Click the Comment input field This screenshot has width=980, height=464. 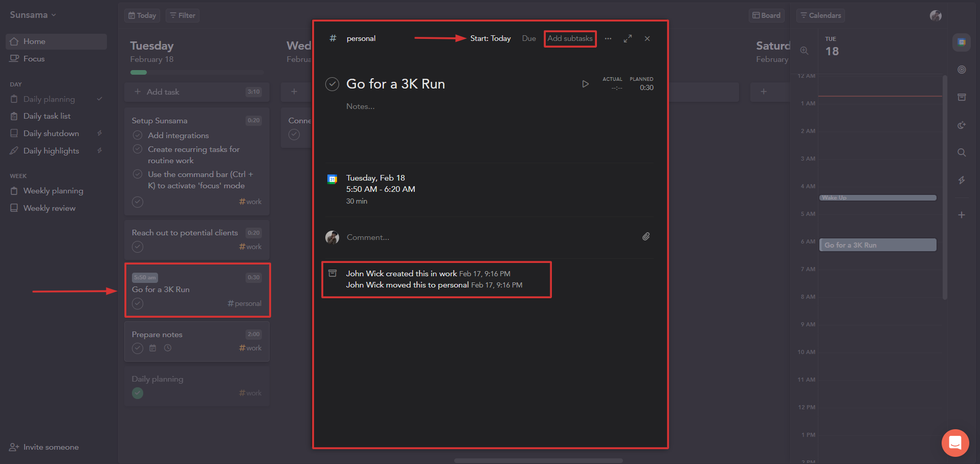(x=491, y=237)
